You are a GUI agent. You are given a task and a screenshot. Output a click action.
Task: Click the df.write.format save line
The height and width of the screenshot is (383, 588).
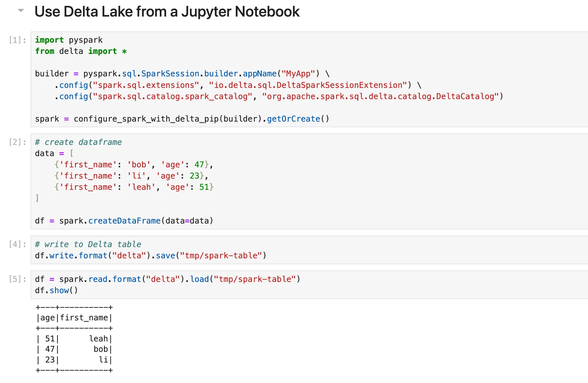(x=151, y=256)
